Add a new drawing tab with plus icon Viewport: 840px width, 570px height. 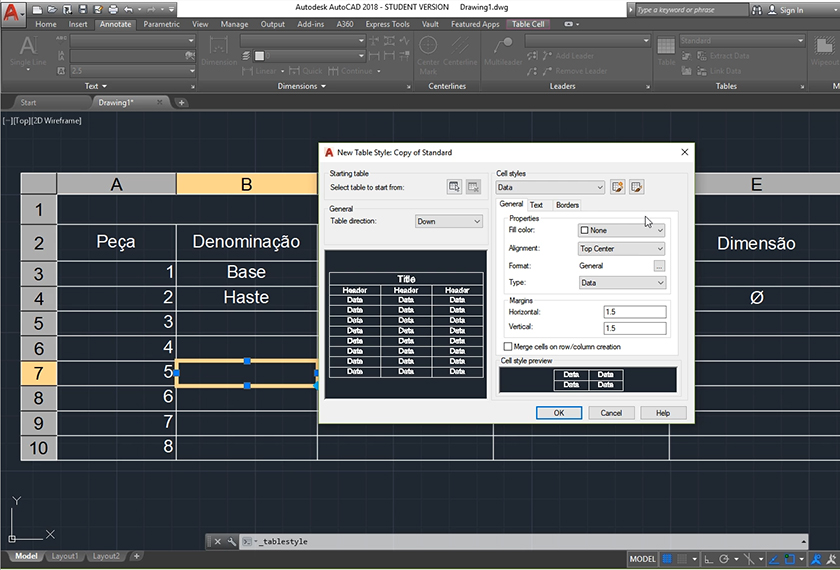181,102
